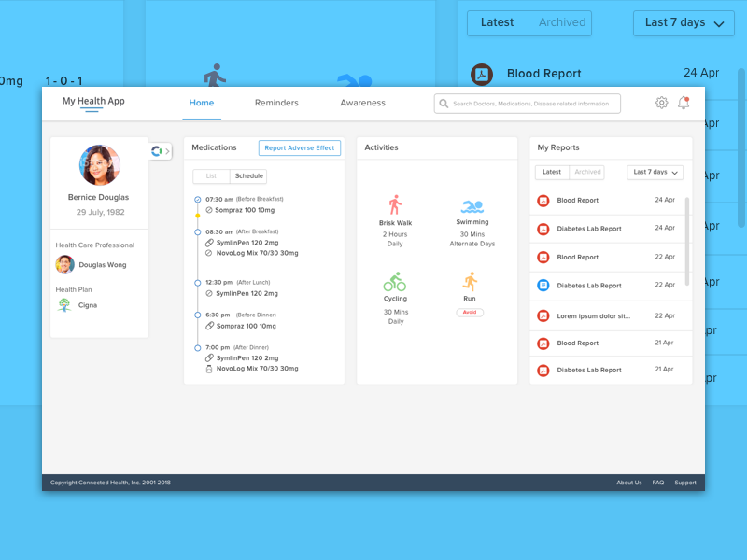
Task: Click the blue document icon for 22 Apr Diabetes Lab Report
Action: click(543, 286)
